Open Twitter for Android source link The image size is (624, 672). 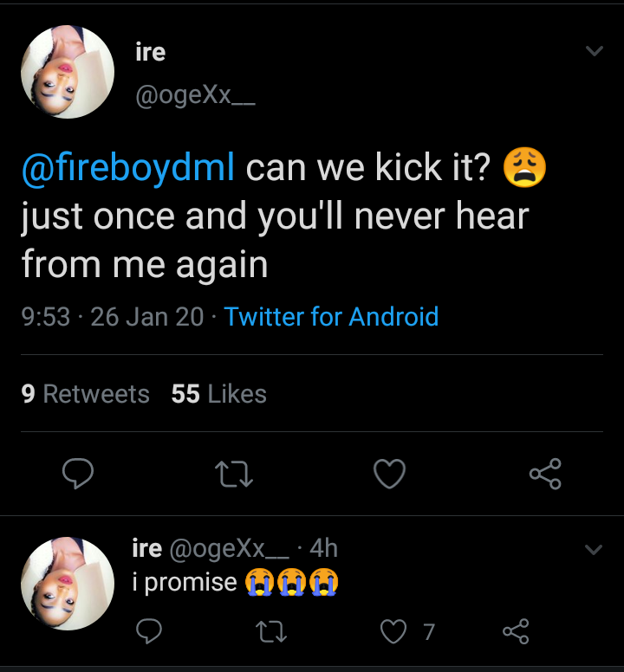[x=331, y=317]
